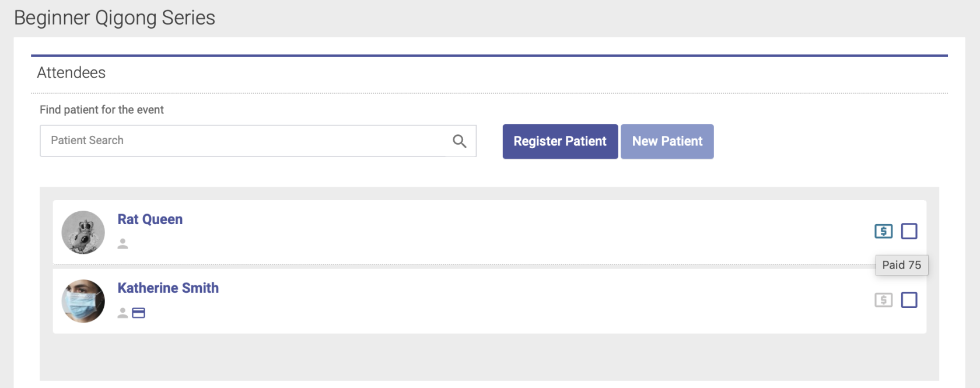Click the Paid 75 tooltip
Screen dimensions: 980x388
[x=902, y=265]
